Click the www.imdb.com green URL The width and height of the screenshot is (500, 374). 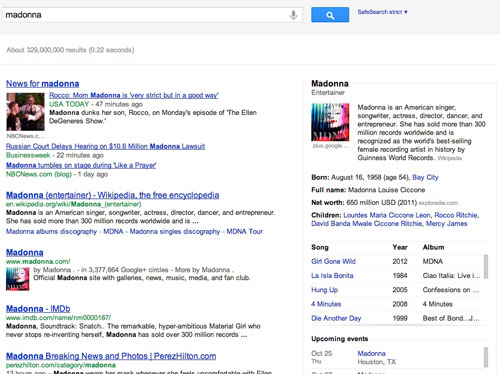click(x=58, y=318)
